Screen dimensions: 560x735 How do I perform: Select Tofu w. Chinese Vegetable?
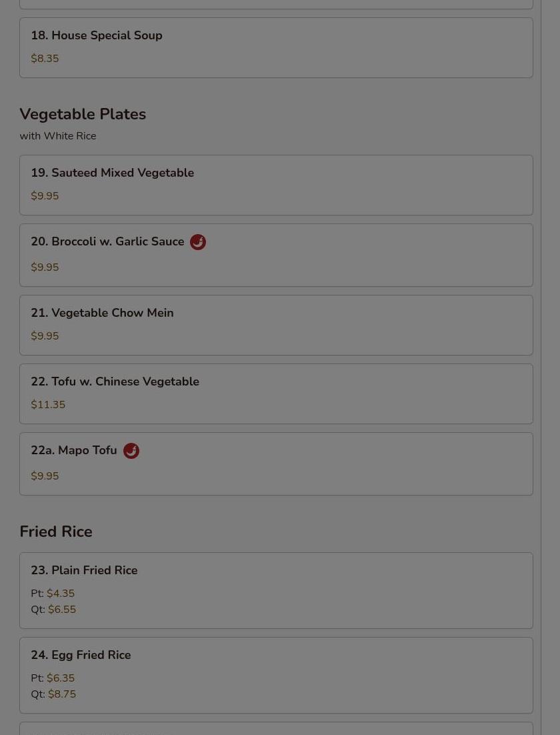115,382
